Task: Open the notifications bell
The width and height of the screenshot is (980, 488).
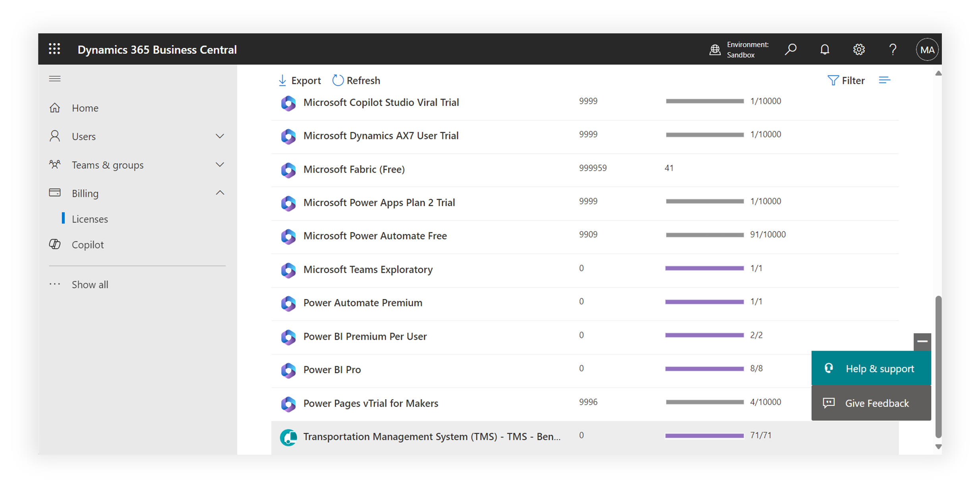Action: tap(825, 49)
